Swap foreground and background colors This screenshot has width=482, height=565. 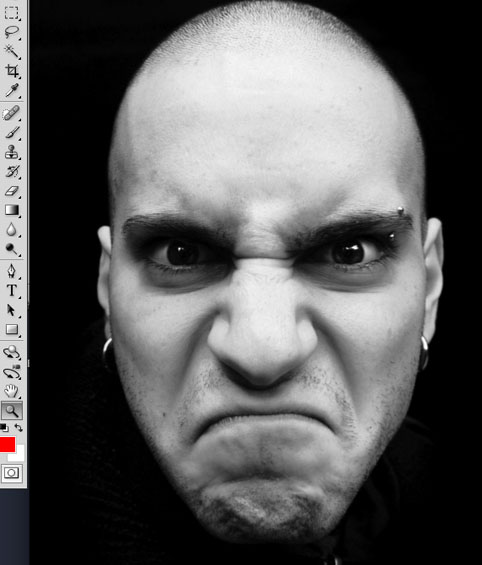click(19, 427)
